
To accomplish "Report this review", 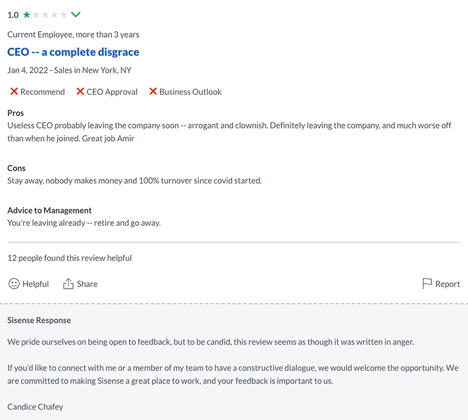I will coord(441,284).
